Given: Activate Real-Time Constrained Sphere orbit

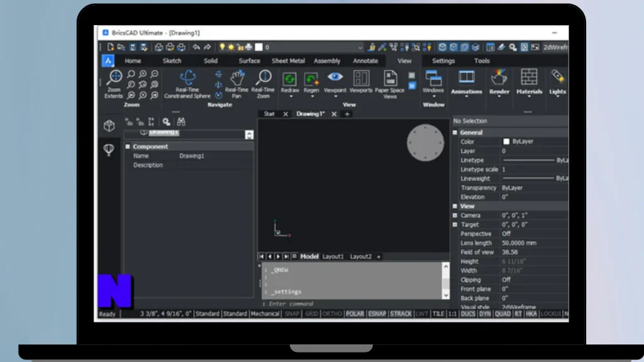Looking at the screenshot, I should [x=187, y=84].
